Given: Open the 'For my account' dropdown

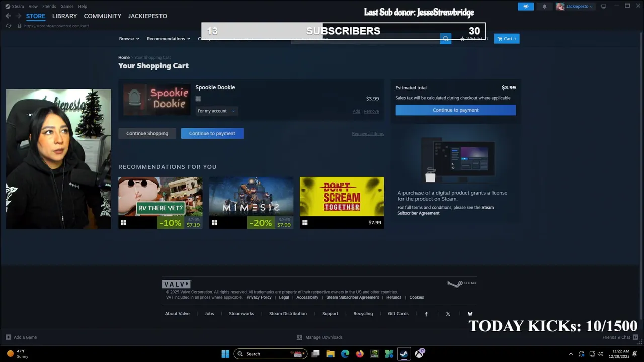Looking at the screenshot, I should (x=216, y=111).
